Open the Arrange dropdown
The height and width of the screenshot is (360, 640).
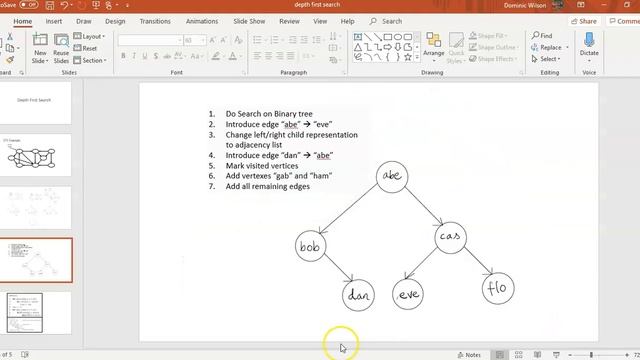click(433, 48)
